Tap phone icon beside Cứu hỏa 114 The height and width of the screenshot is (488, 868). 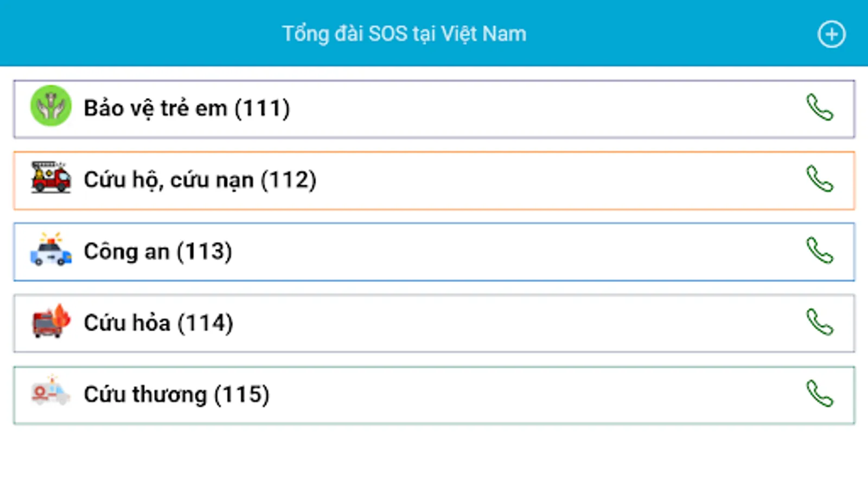pos(819,322)
